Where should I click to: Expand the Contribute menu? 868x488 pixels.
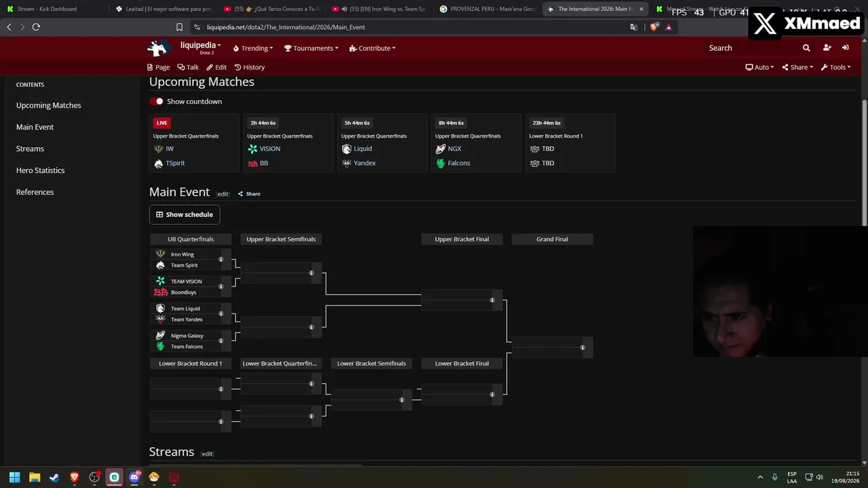pos(372,48)
